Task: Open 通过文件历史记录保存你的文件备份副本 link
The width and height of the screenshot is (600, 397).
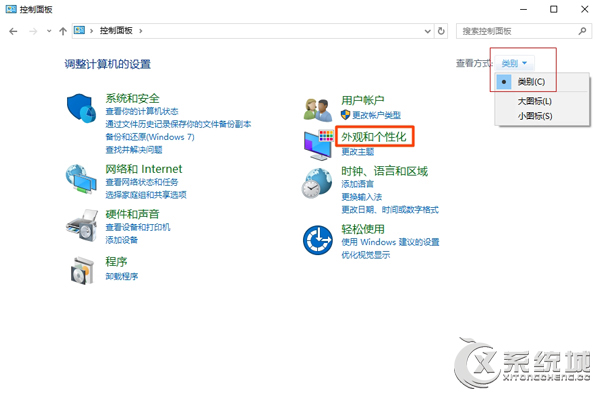Action: point(178,124)
